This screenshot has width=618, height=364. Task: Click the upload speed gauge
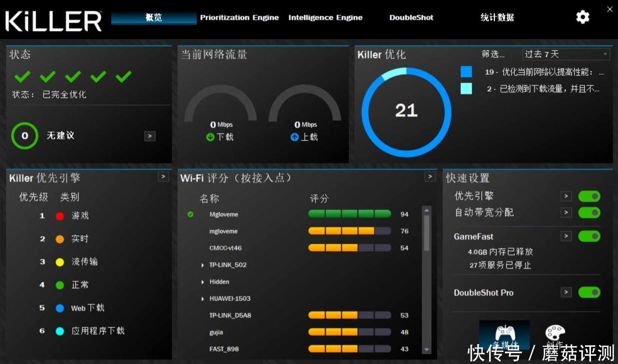click(305, 103)
